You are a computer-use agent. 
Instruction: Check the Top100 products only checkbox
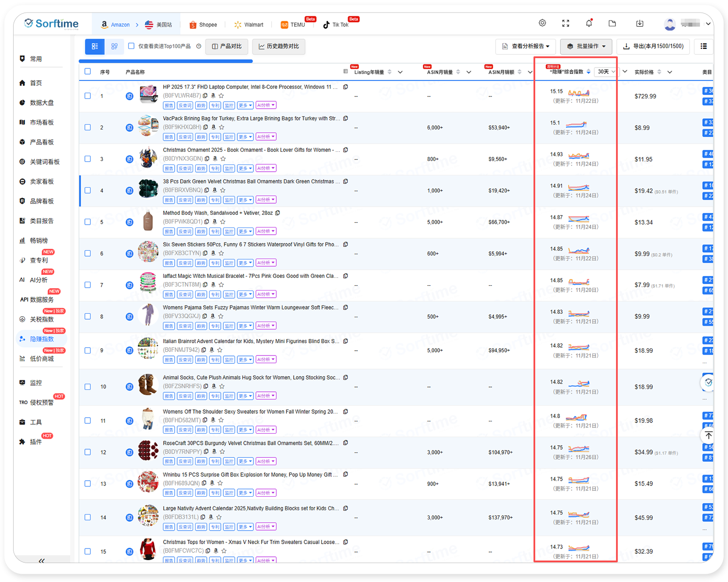coord(131,46)
